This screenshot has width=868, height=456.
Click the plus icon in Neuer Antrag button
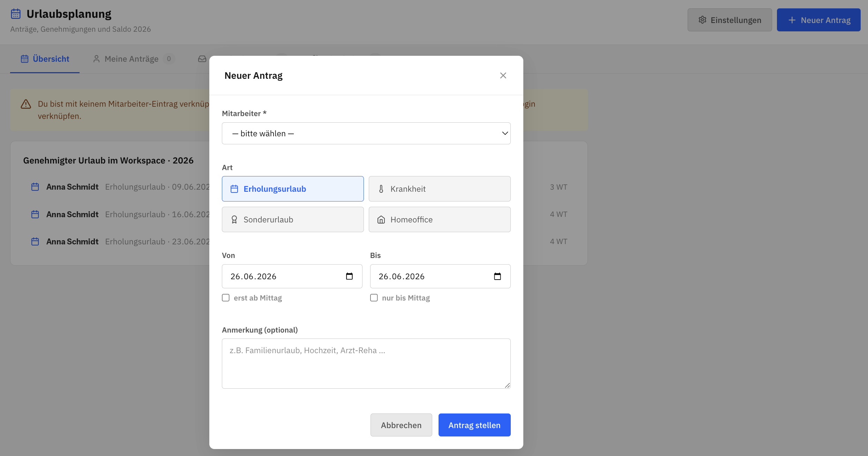click(x=792, y=20)
